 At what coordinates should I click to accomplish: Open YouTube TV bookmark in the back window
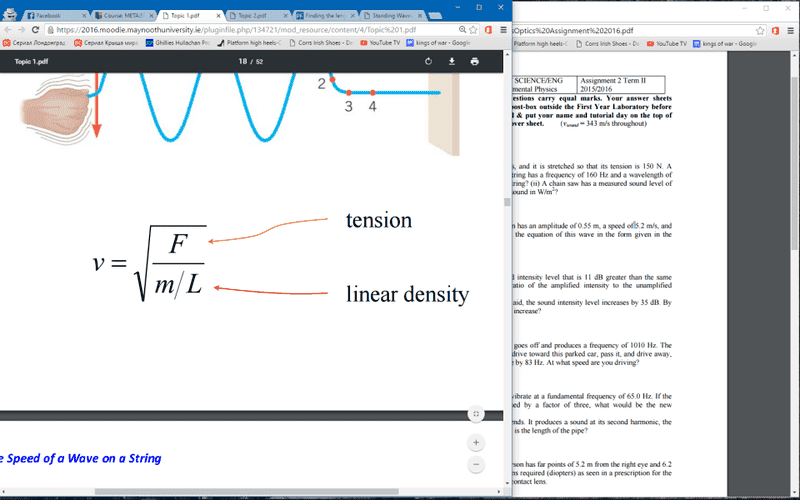coord(667,44)
